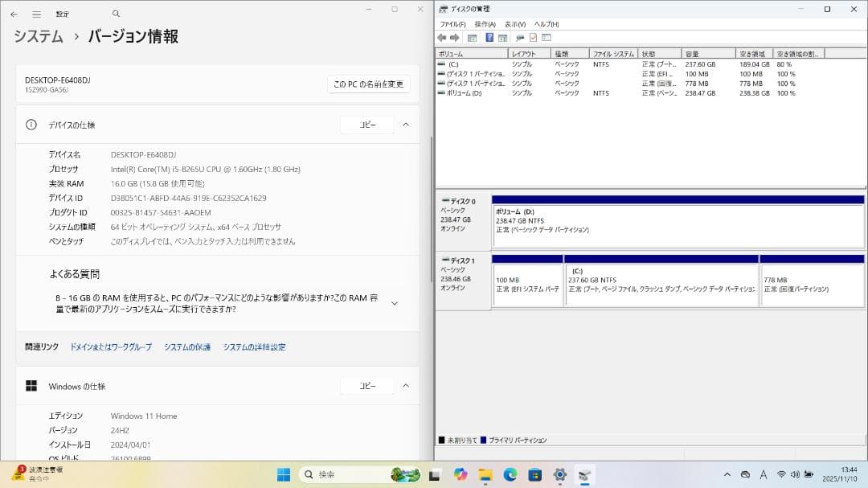
Task: Open Copilot from the taskbar
Action: pyautogui.click(x=460, y=474)
